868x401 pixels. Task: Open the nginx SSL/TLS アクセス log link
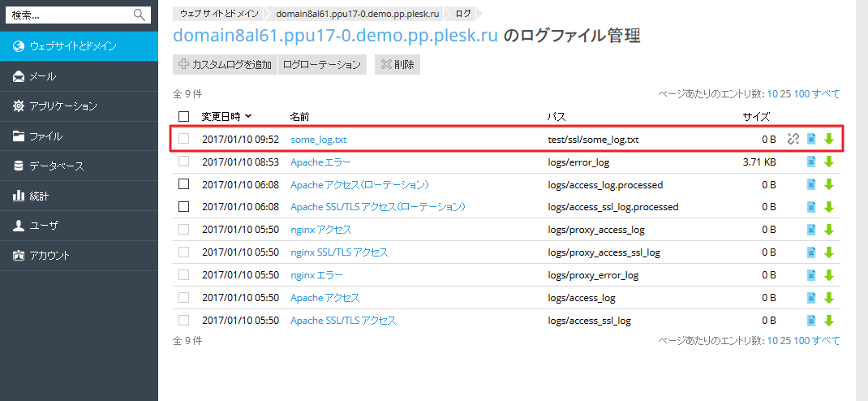click(339, 252)
